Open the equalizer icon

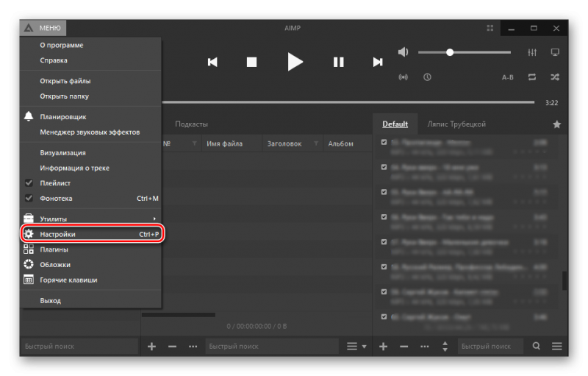(x=532, y=52)
